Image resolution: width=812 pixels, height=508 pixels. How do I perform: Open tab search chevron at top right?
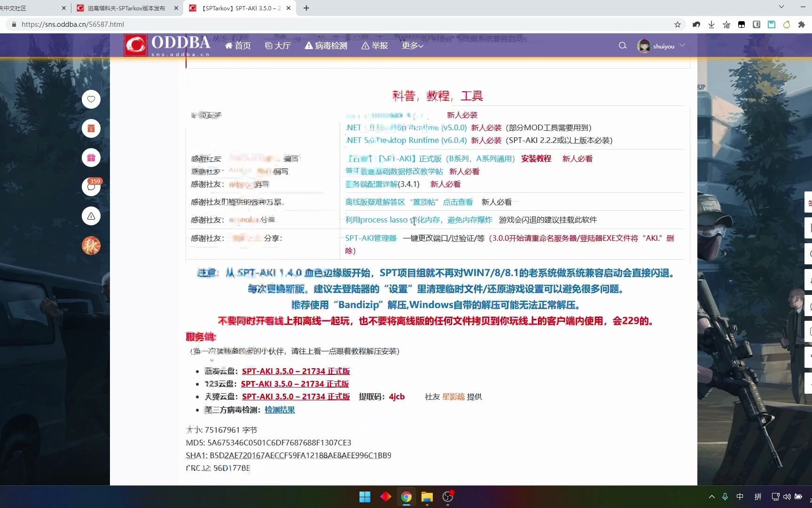point(781,7)
